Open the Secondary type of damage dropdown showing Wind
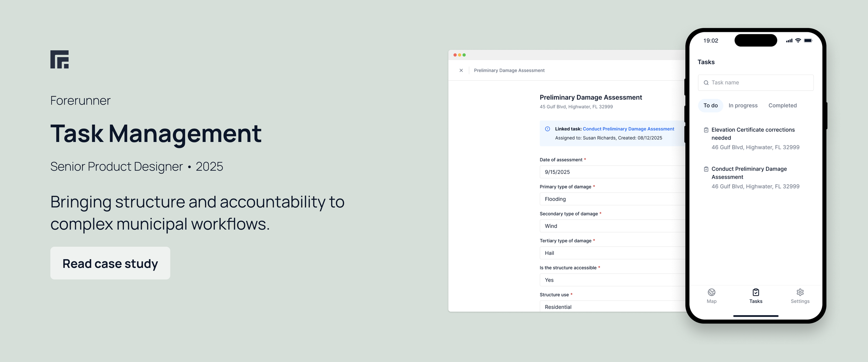The height and width of the screenshot is (362, 868). [612, 226]
